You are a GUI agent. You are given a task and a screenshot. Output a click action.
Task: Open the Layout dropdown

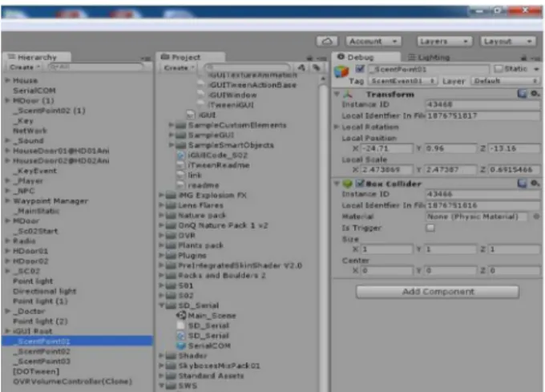508,42
